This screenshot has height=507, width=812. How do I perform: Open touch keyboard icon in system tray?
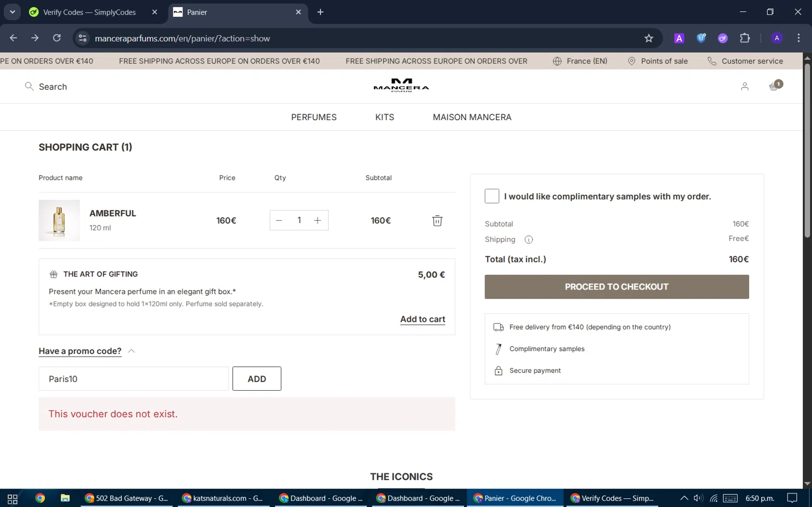pos(730,498)
